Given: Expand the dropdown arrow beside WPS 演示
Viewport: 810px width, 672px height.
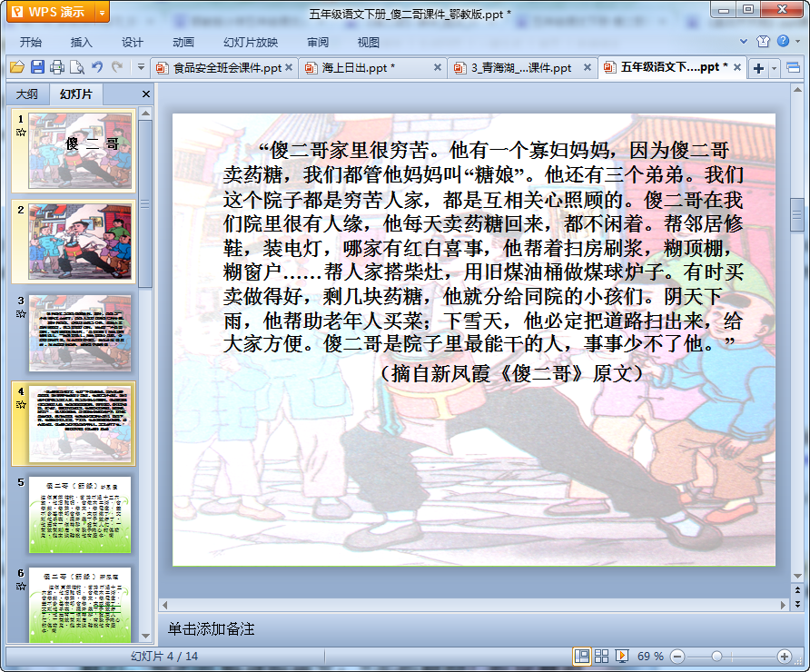Looking at the screenshot, I should [103, 13].
